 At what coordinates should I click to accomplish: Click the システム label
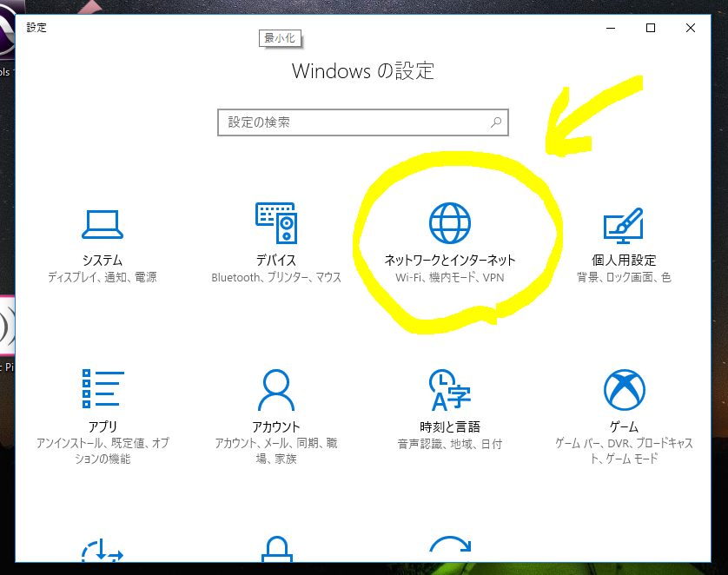pyautogui.click(x=103, y=260)
